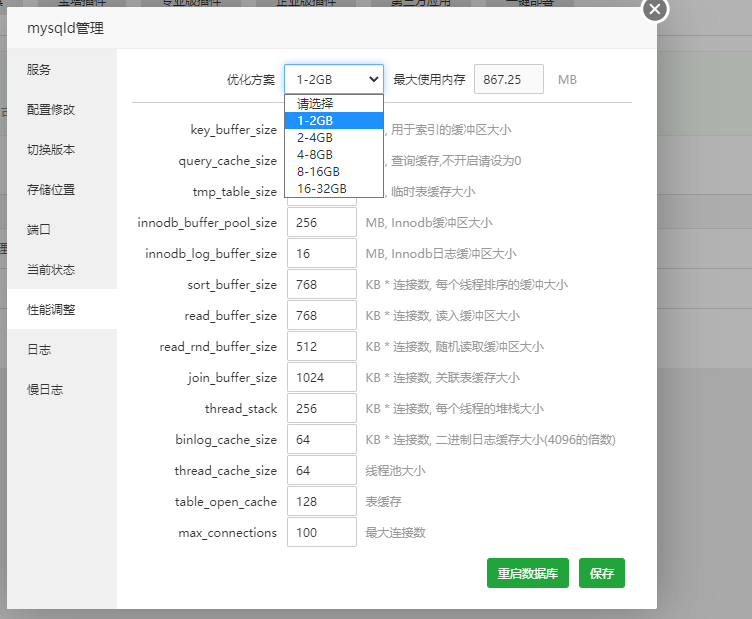Click the 保存 button

[x=601, y=573]
